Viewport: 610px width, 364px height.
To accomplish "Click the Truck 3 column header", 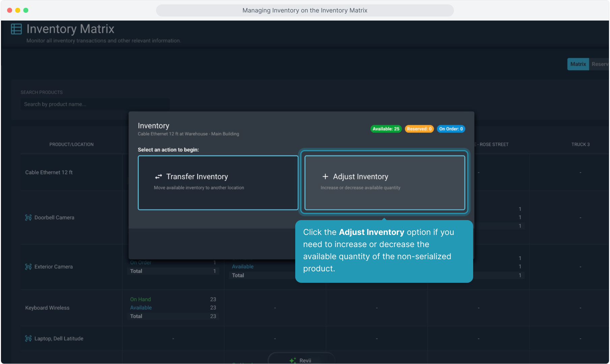I will (x=580, y=145).
